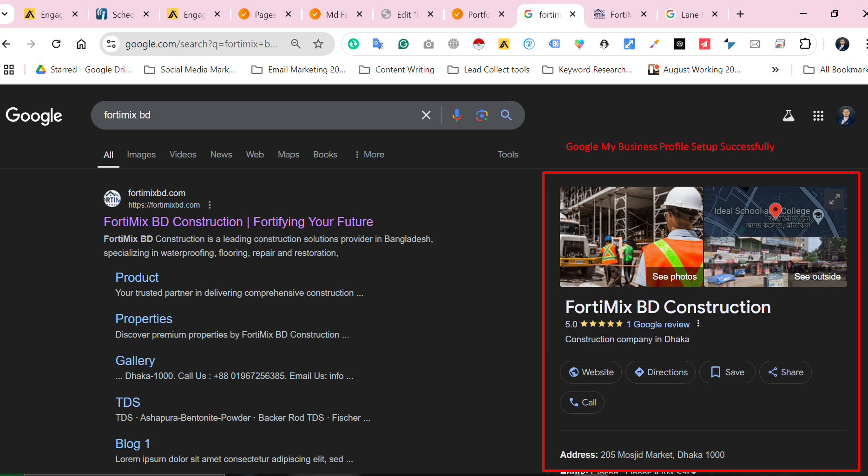Viewport: 868px width, 476px height.
Task: Open Search Labs flask icon
Action: point(789,116)
